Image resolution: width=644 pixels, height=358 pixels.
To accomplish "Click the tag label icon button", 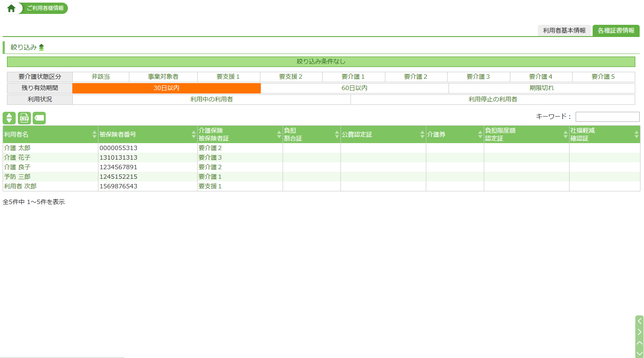I will pos(39,118).
